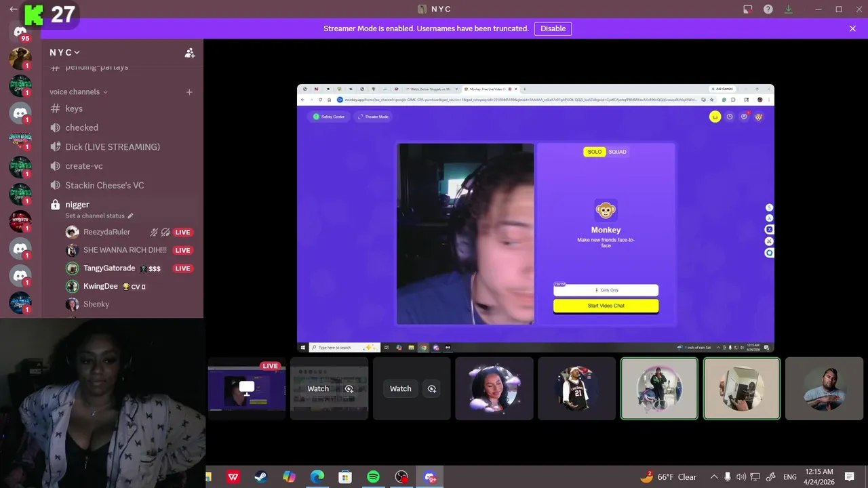868x488 pixels.
Task: Open the Windows notification center icon
Action: tap(850, 477)
